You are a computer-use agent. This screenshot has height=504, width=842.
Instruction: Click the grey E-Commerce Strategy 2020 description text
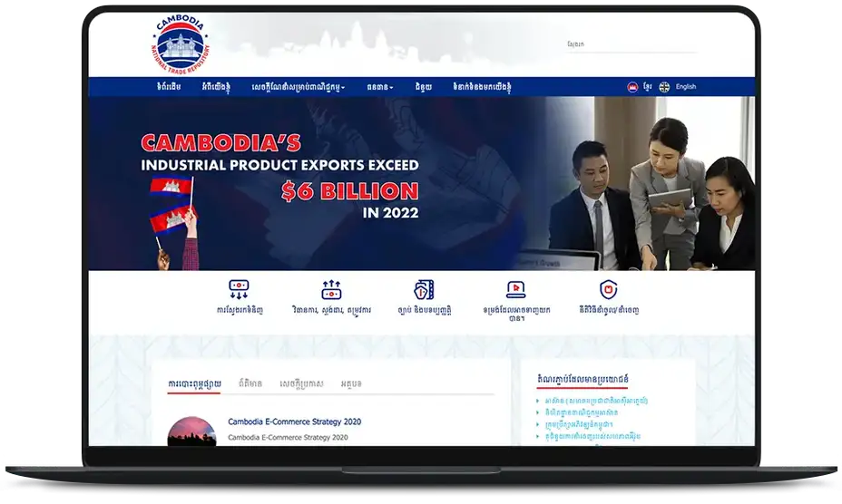(x=288, y=438)
